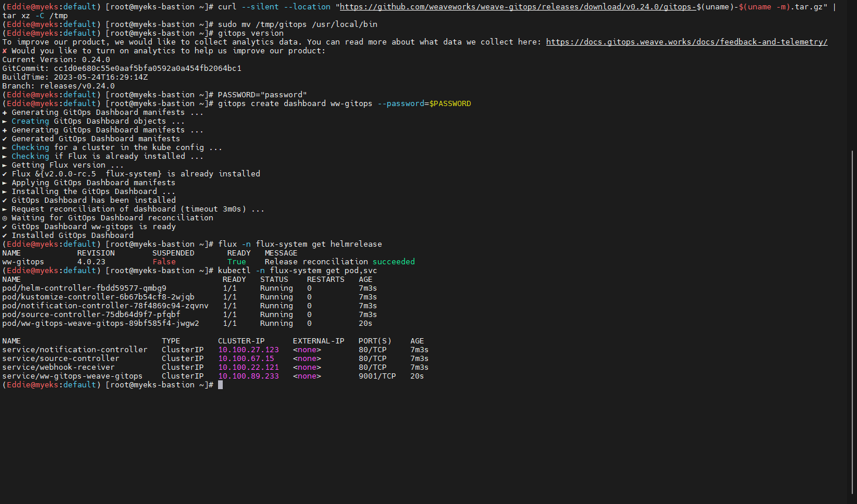Click pod/source-controller-75db64d9f7-pfqbf row
The width and height of the screenshot is (857, 504).
tap(189, 315)
